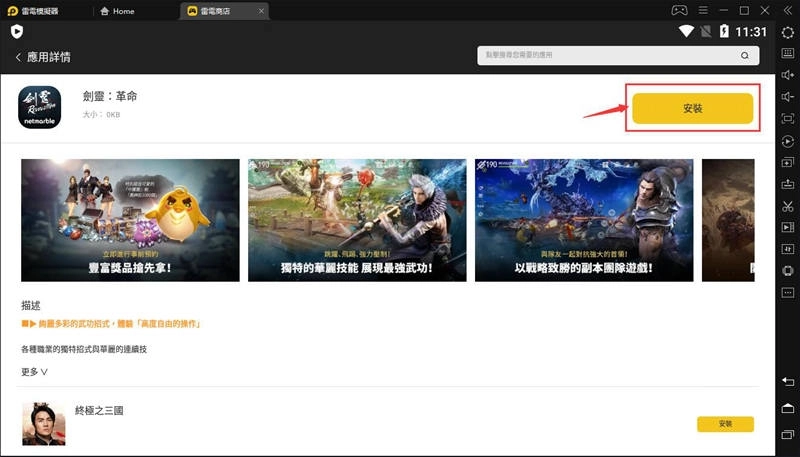Click the search magnifier icon

745,55
